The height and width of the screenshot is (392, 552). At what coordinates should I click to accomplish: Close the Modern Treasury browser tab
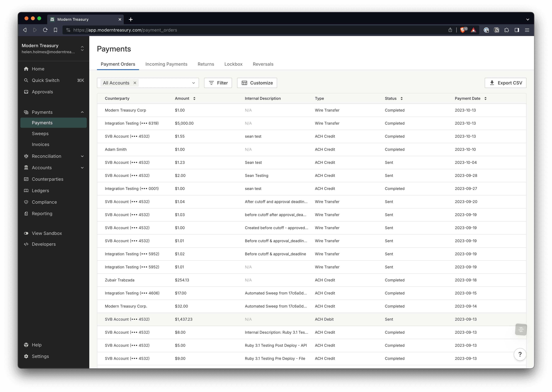point(120,19)
